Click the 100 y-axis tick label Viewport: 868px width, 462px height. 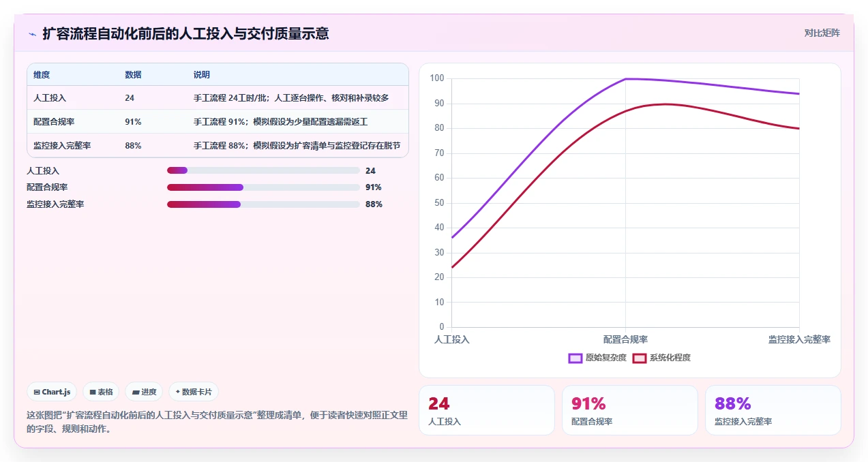437,78
